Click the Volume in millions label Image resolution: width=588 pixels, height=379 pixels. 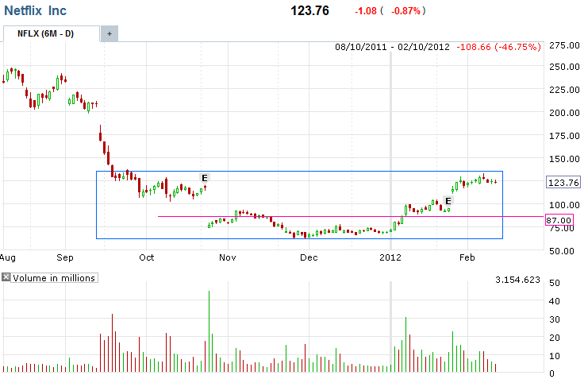(x=54, y=278)
